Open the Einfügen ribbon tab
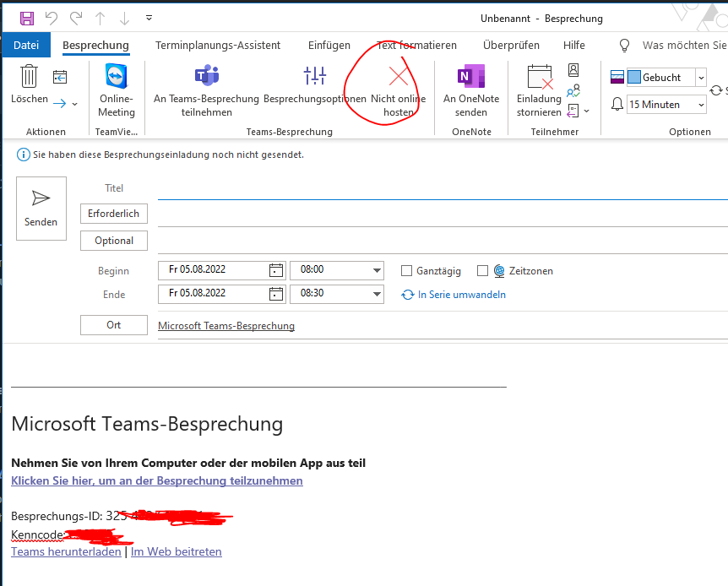The width and height of the screenshot is (728, 586). pos(329,45)
